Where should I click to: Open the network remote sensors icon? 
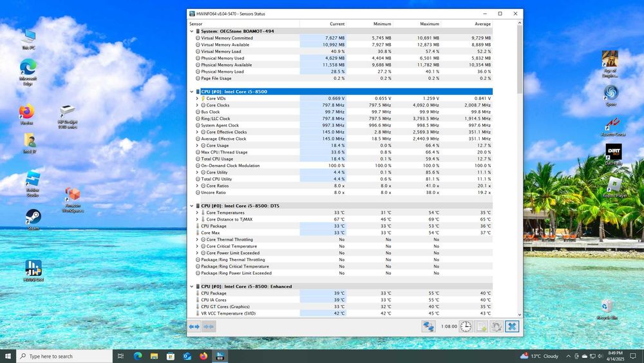pos(428,326)
